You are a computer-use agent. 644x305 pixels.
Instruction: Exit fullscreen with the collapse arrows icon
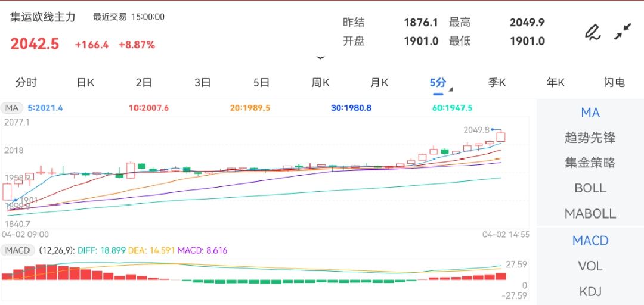click(x=623, y=32)
